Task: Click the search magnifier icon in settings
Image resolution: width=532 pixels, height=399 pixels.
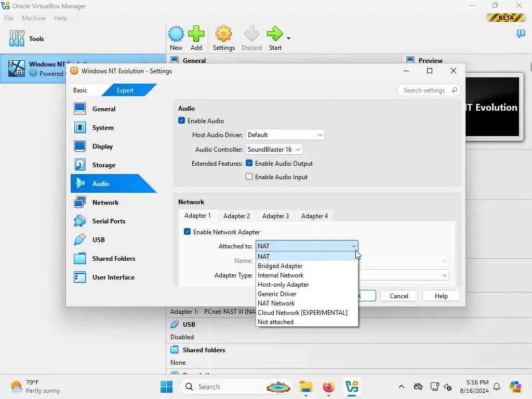Action: click(454, 90)
